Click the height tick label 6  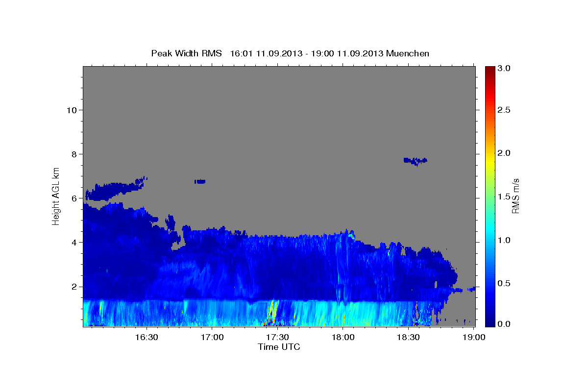coord(73,198)
